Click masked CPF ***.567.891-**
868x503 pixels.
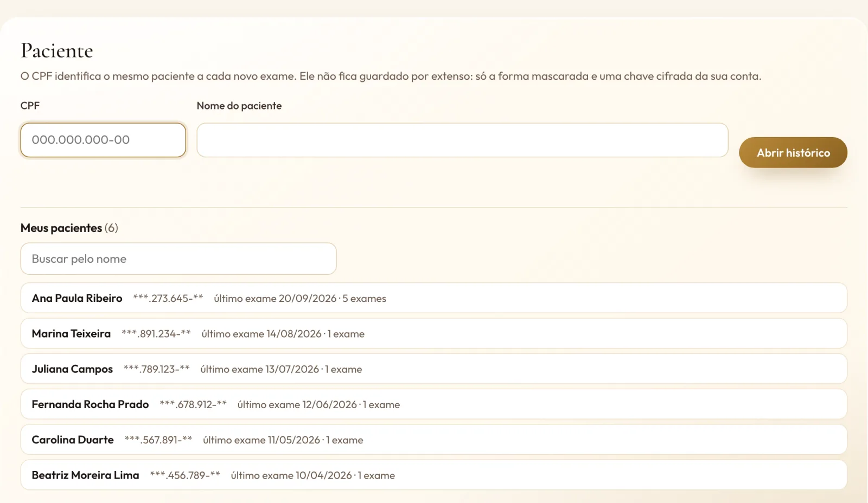pos(158,440)
